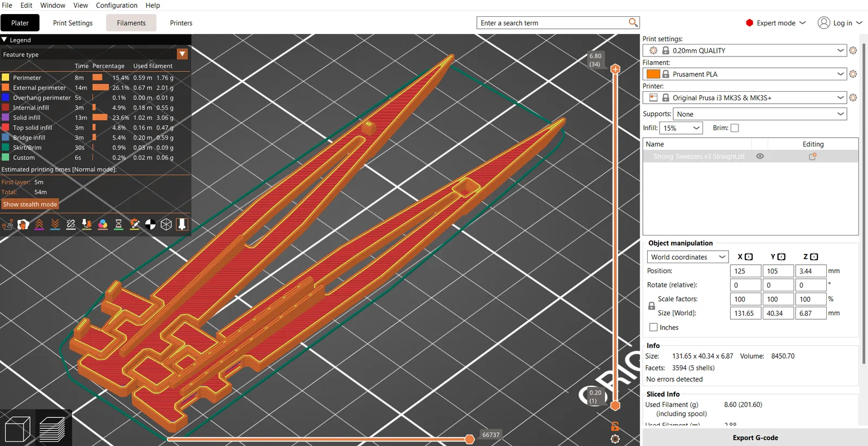Click the orange Prusament PLA color swatch
The width and height of the screenshot is (868, 446).
click(653, 74)
